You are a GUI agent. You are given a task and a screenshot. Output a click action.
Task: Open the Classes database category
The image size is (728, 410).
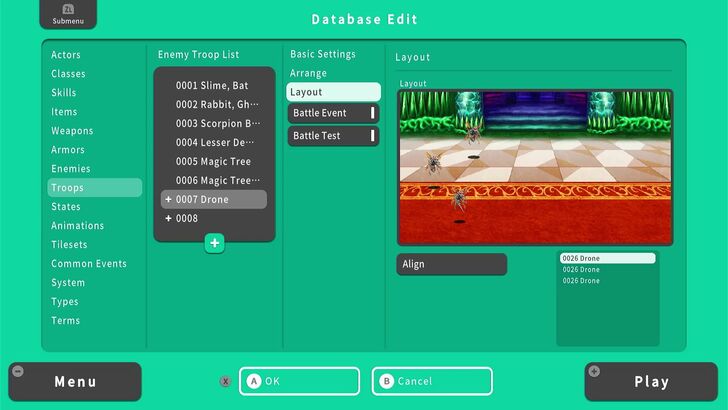(x=68, y=74)
